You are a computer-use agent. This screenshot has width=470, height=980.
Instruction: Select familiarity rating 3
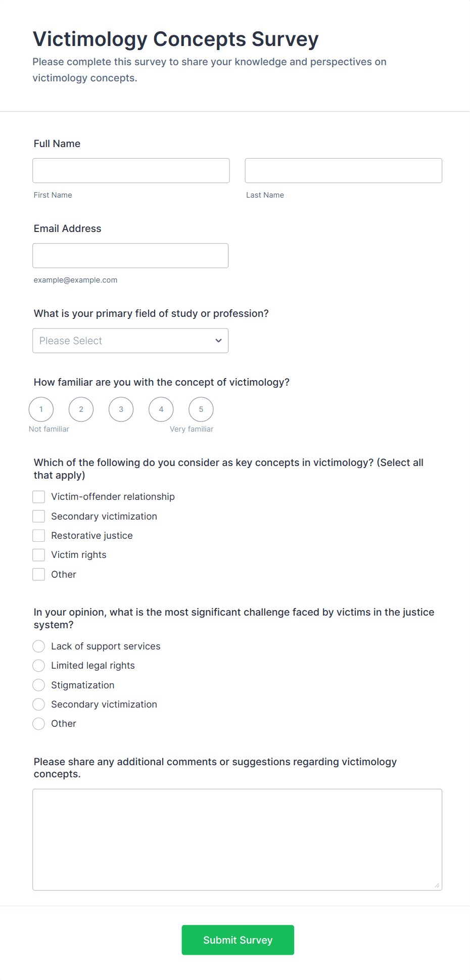point(121,409)
